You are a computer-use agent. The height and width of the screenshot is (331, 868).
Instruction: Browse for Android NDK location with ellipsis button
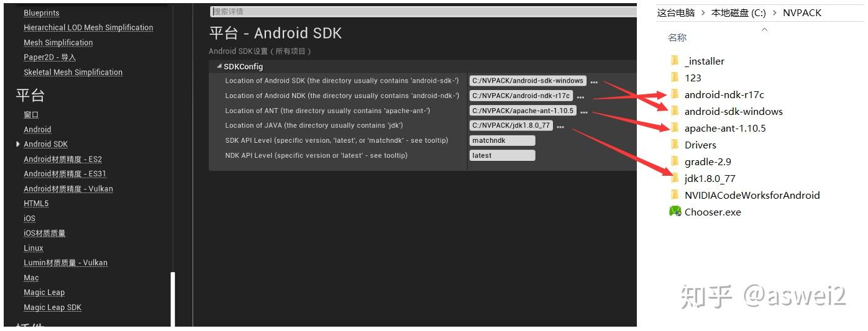pyautogui.click(x=580, y=97)
